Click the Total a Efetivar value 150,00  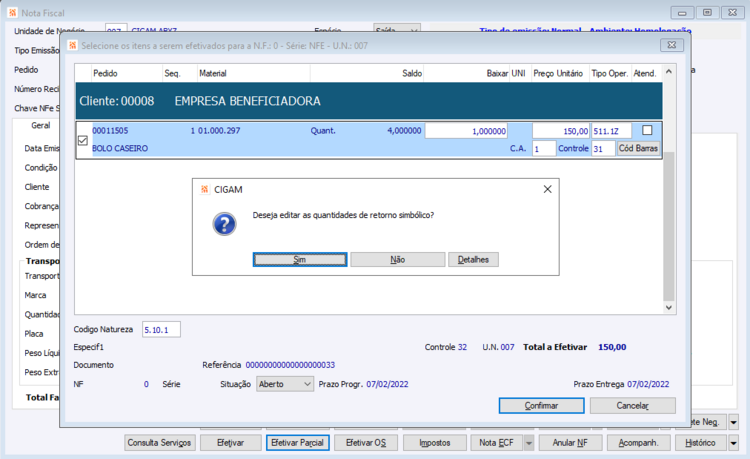coord(612,347)
